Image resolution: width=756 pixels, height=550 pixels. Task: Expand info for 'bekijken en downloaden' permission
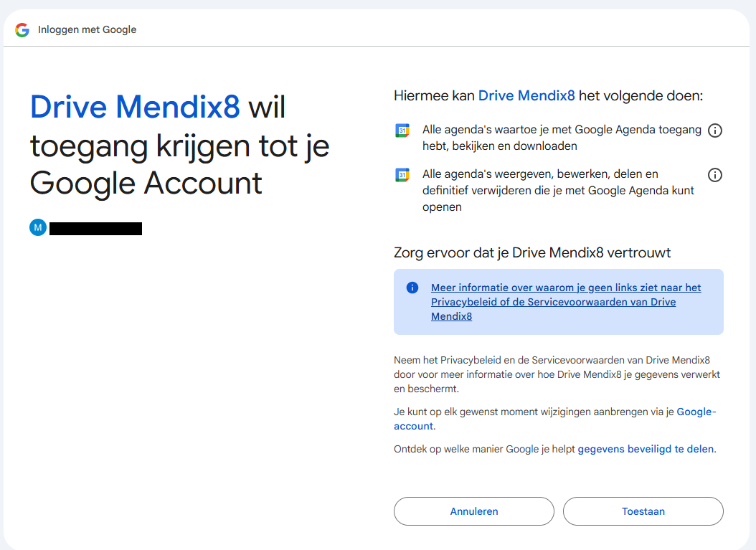pos(714,131)
